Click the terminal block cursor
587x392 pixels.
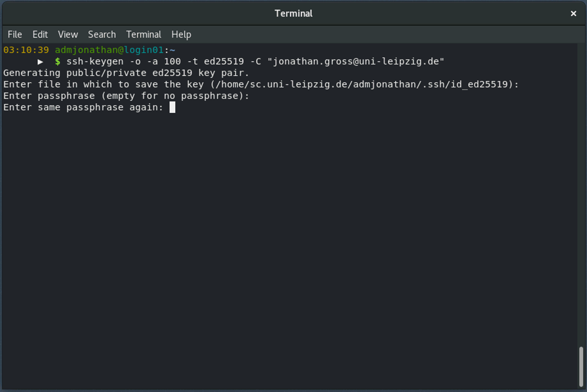(172, 107)
